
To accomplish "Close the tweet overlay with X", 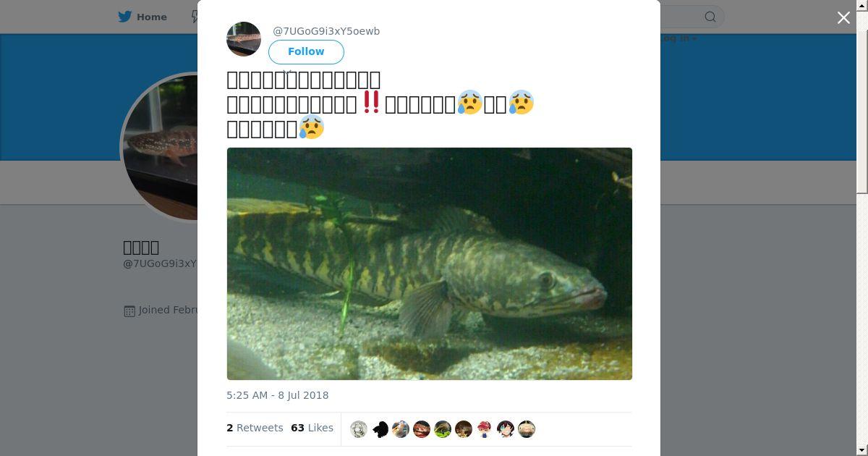I will [843, 18].
